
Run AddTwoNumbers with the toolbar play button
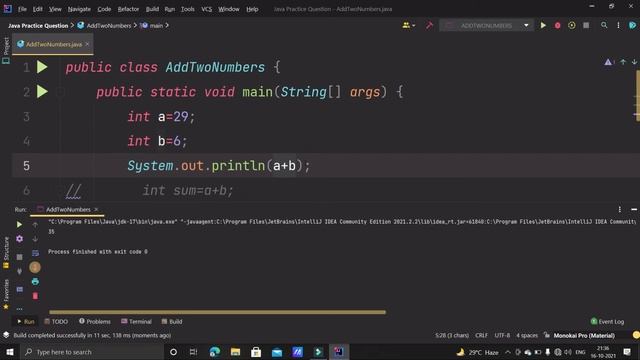(543, 25)
